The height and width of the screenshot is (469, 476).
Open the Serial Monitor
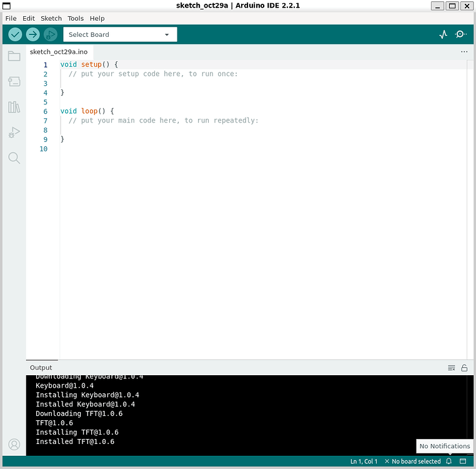[461, 35]
